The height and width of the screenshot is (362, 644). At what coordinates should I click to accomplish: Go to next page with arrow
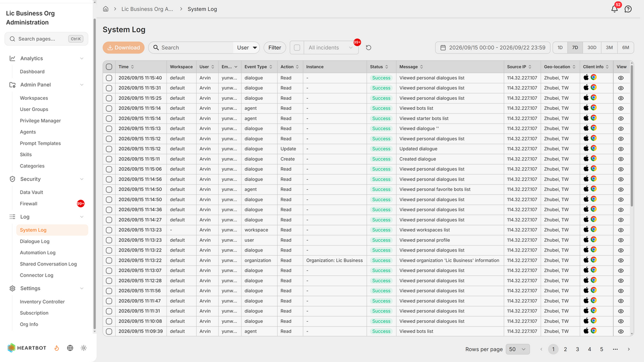tap(629, 349)
